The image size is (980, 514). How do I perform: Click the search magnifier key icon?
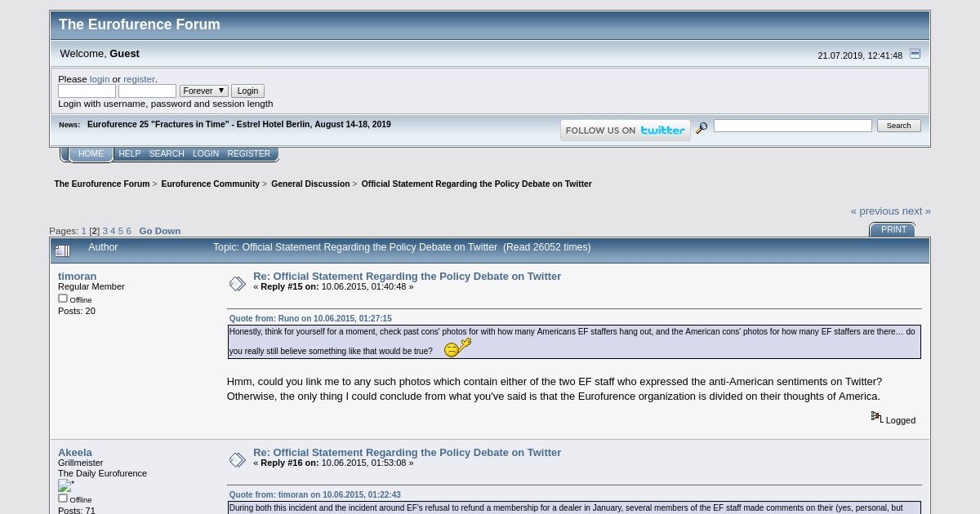point(702,127)
